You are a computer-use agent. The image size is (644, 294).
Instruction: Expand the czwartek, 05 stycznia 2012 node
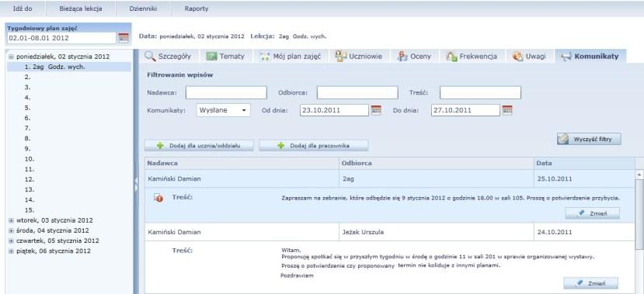coord(11,241)
